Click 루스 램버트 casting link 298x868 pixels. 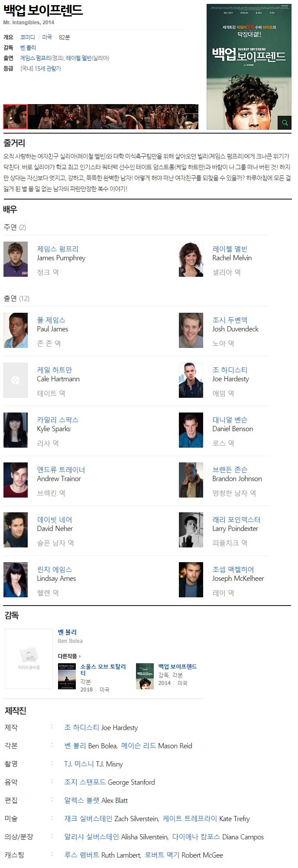point(82,855)
